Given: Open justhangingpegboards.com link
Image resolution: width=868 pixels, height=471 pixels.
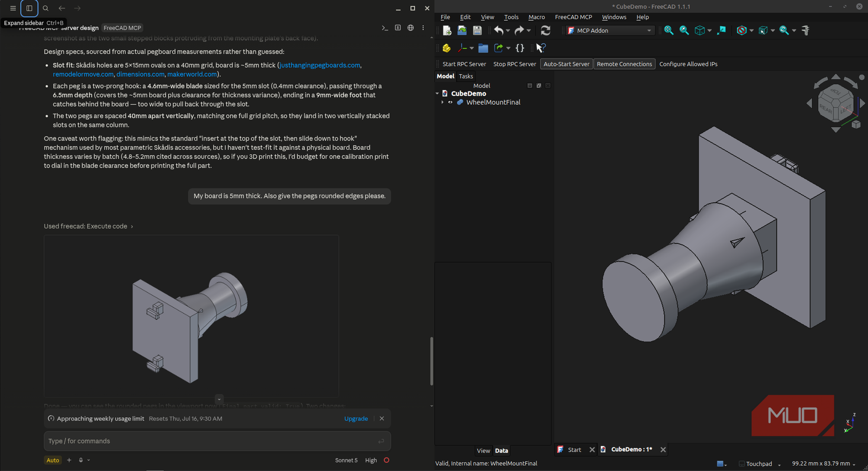Looking at the screenshot, I should pyautogui.click(x=320, y=65).
